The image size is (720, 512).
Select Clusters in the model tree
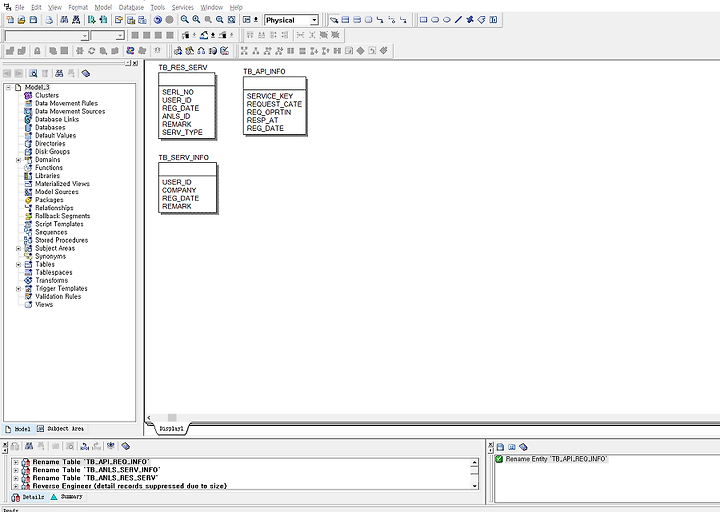coord(47,96)
